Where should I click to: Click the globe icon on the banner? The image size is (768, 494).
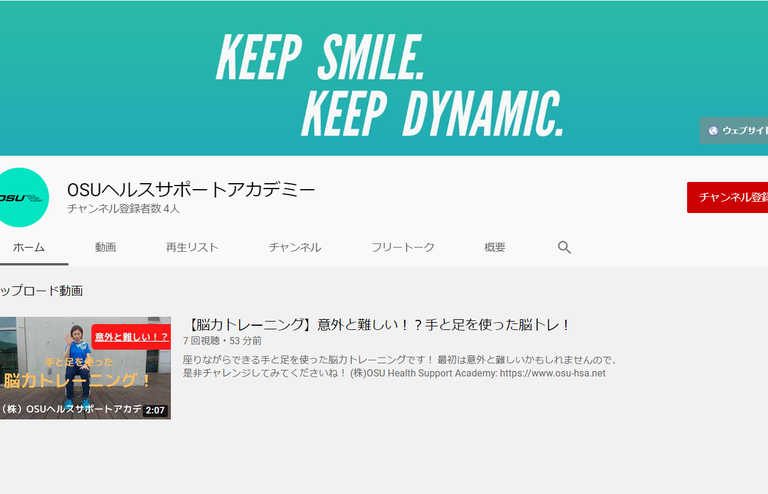713,130
